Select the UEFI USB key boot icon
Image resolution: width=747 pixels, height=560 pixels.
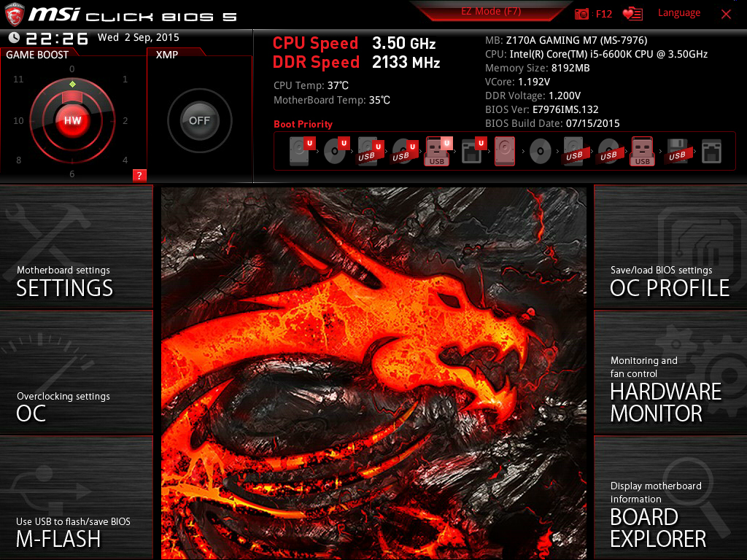(x=438, y=152)
